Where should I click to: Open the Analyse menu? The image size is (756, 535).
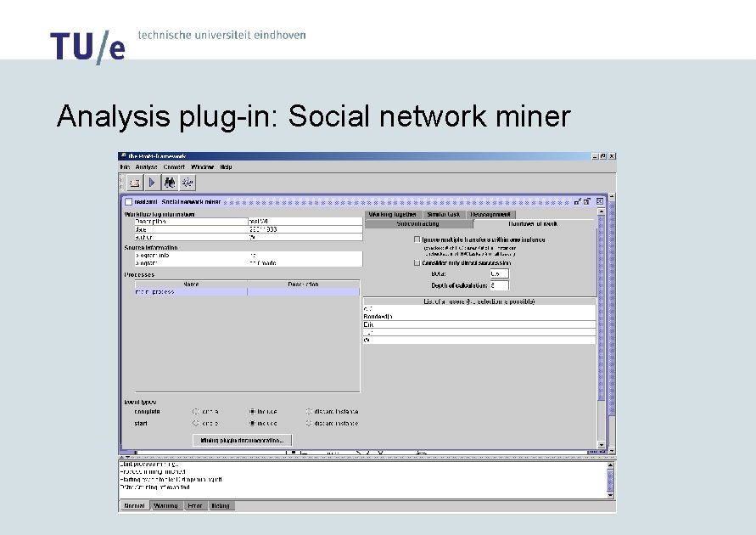pyautogui.click(x=147, y=167)
